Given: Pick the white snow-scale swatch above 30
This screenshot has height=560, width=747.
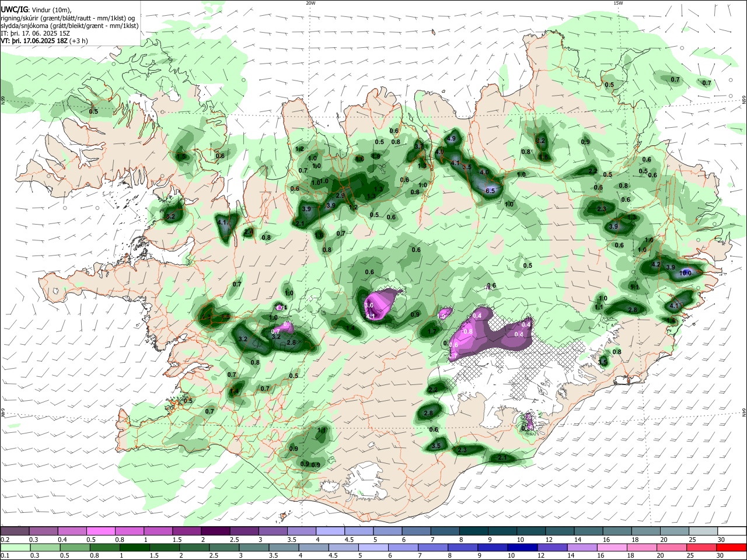Looking at the screenshot, I should (x=731, y=531).
